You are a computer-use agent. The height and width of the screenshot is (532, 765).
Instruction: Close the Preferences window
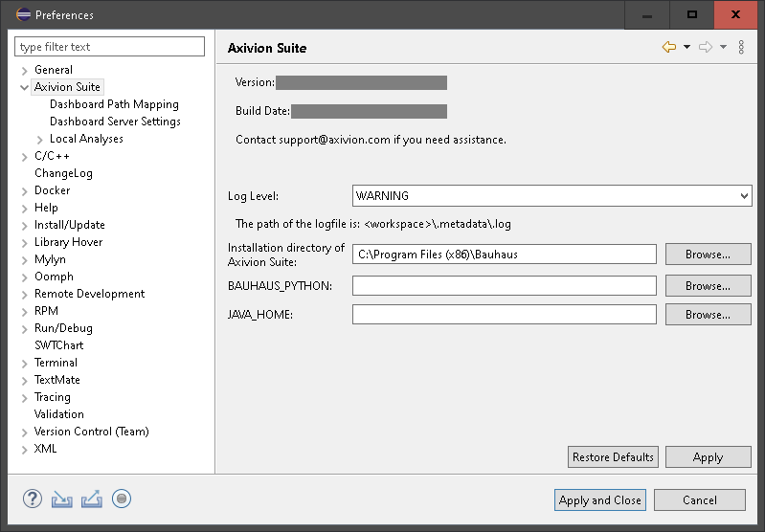(x=735, y=15)
